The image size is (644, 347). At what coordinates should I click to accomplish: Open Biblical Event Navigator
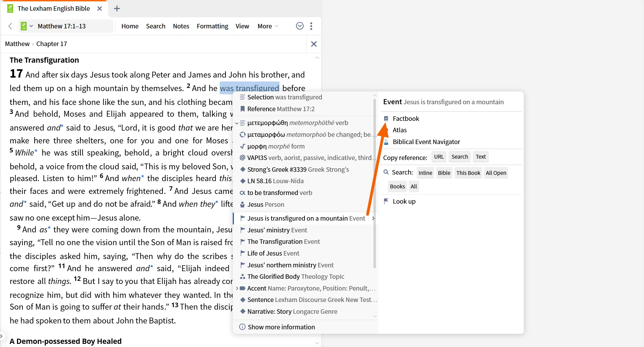426,142
